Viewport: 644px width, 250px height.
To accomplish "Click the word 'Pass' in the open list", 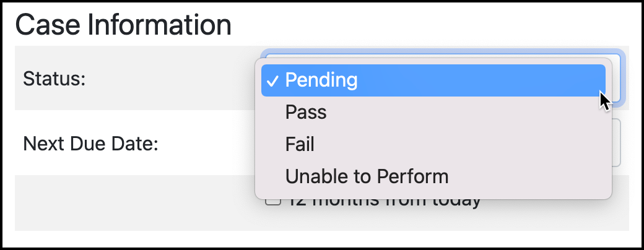I will pos(306,112).
